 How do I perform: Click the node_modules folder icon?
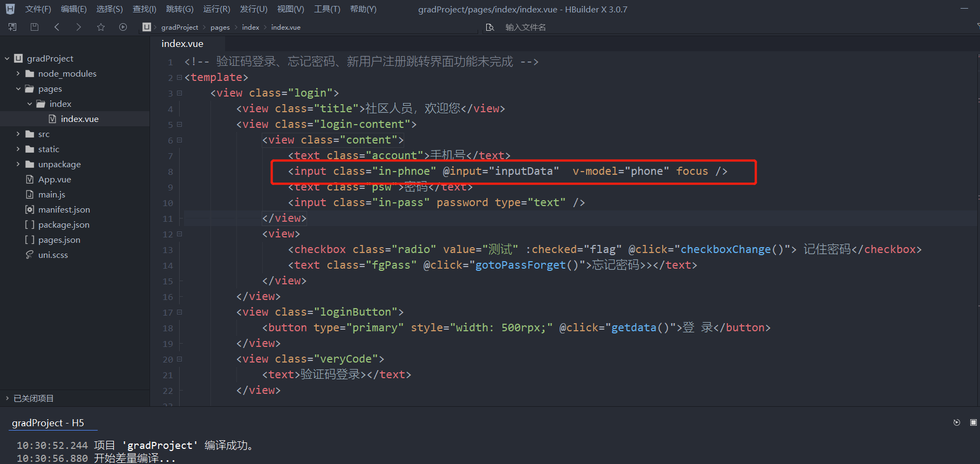click(30, 73)
